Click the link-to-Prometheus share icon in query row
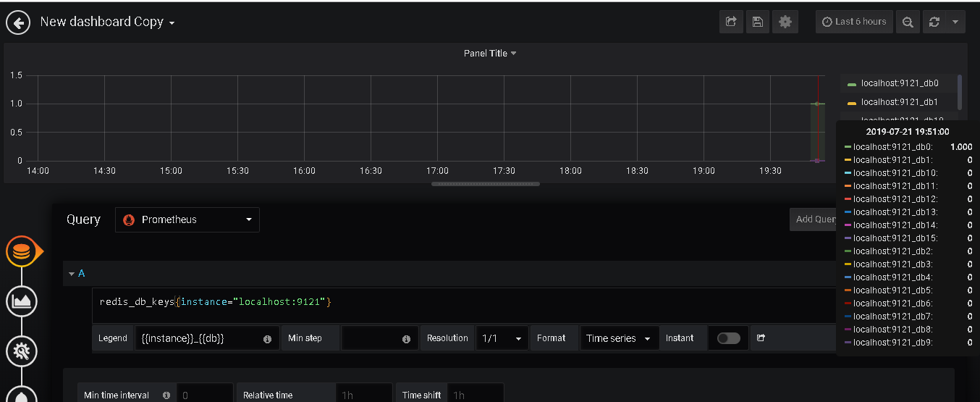980x402 pixels. (x=761, y=338)
